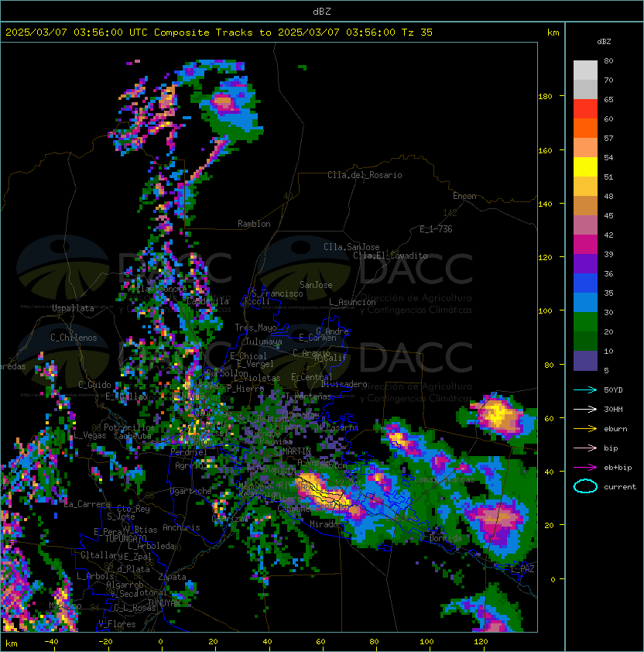Click the 'C_Guido' map label
This screenshot has height=652, width=644.
click(94, 385)
